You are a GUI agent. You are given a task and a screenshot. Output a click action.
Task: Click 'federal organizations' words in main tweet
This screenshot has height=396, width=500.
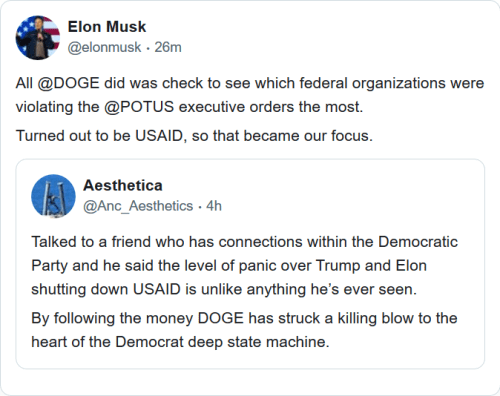pyautogui.click(x=372, y=83)
